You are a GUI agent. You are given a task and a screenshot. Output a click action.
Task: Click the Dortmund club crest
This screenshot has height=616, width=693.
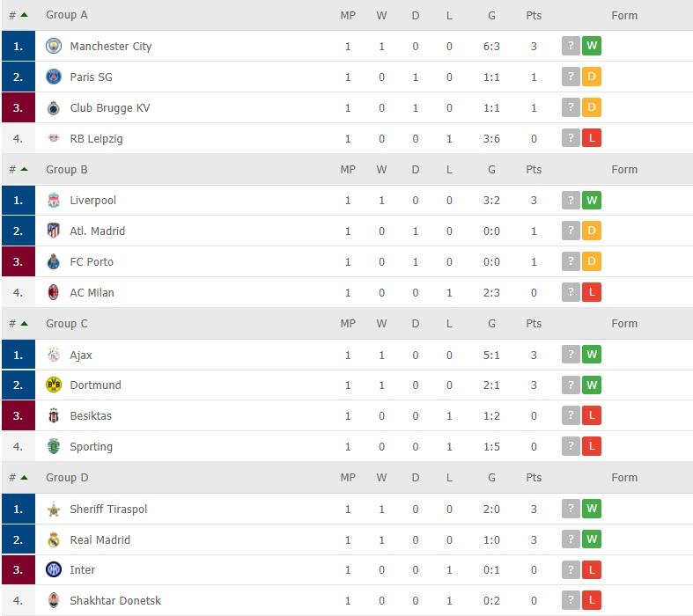point(54,385)
